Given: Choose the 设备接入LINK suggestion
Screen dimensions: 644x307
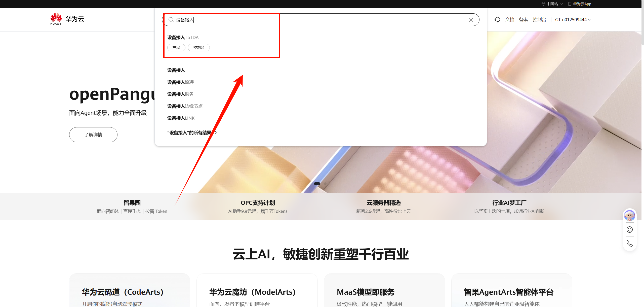Looking at the screenshot, I should (x=181, y=118).
